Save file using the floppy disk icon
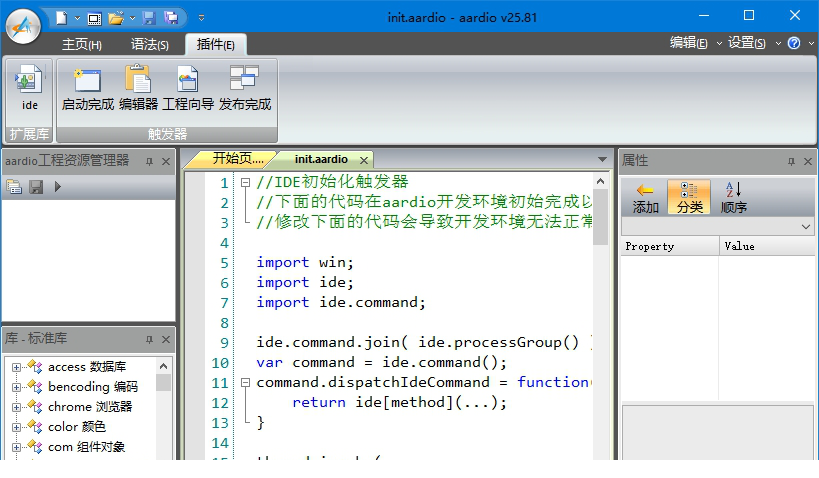This screenshot has width=819, height=478. pos(149,18)
